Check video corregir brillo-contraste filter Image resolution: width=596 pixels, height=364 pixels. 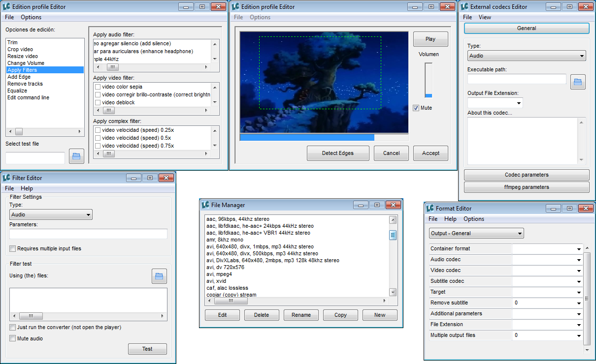click(98, 94)
